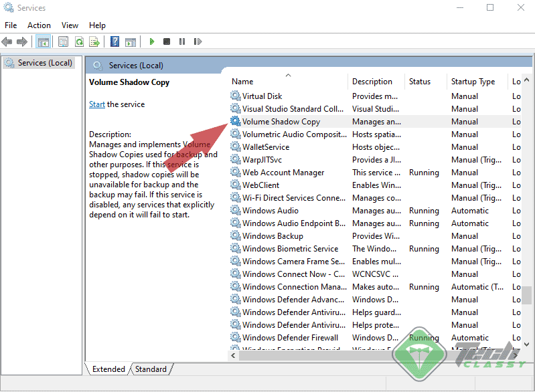Toggle the Action Pane toolbar icon
535x392 pixels.
click(131, 41)
